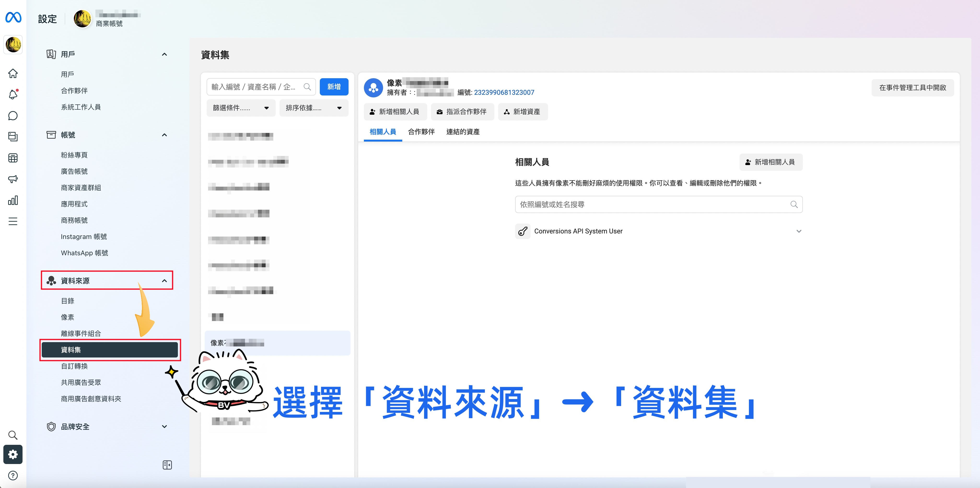Focus the asset ID/name search field
This screenshot has width=980, height=488.
coord(261,87)
